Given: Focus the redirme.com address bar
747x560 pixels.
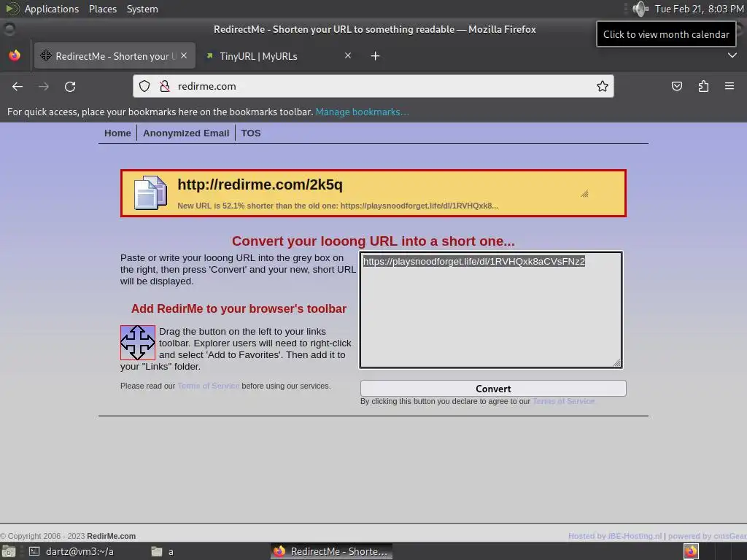Looking at the screenshot, I should [x=373, y=86].
